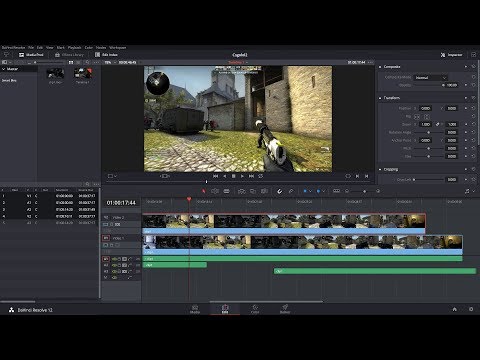Click the timeline zoom in plus icon
This screenshot has width=480, height=360.
tap(378, 191)
